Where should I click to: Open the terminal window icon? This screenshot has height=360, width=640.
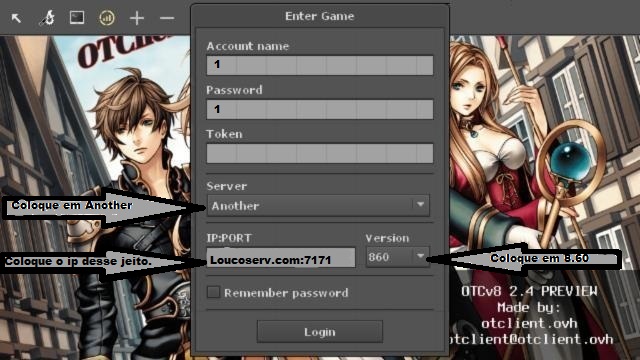point(77,18)
